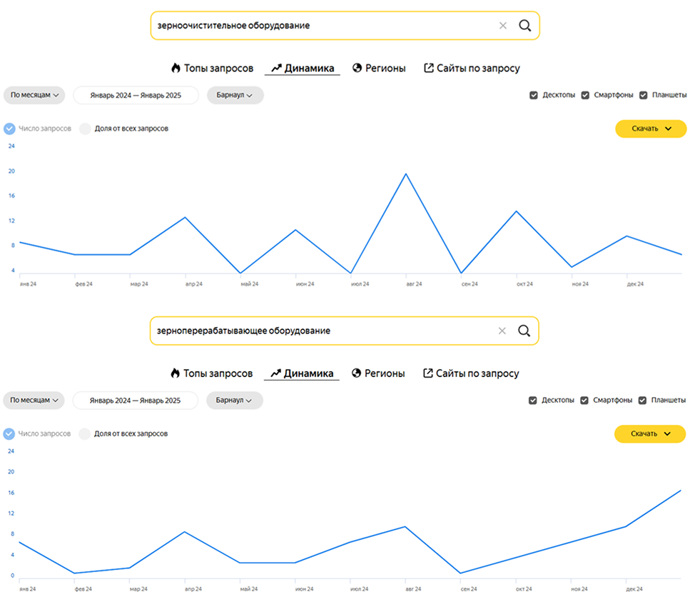Screen dimensions: 700x597
Task: Open the external-link Сайты по запросу icon in the lower panel
Action: [427, 373]
